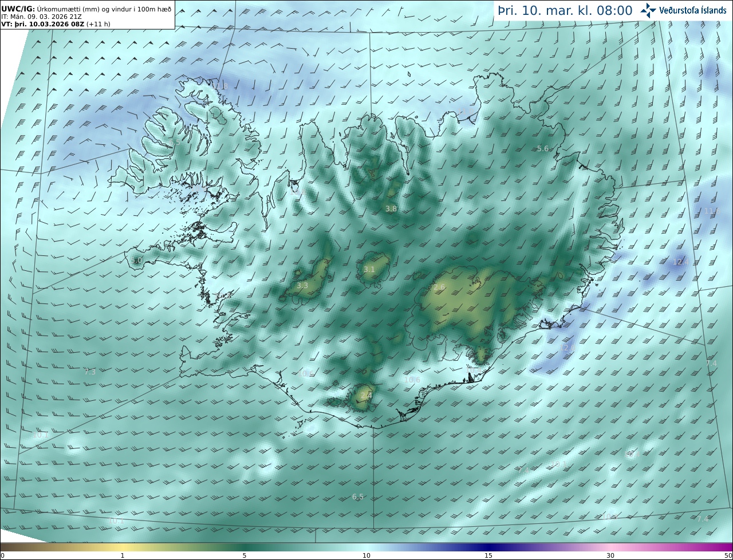Viewport: 733px width, 560px height.
Task: Click the '30' tick on colour scale
Action: click(610, 555)
